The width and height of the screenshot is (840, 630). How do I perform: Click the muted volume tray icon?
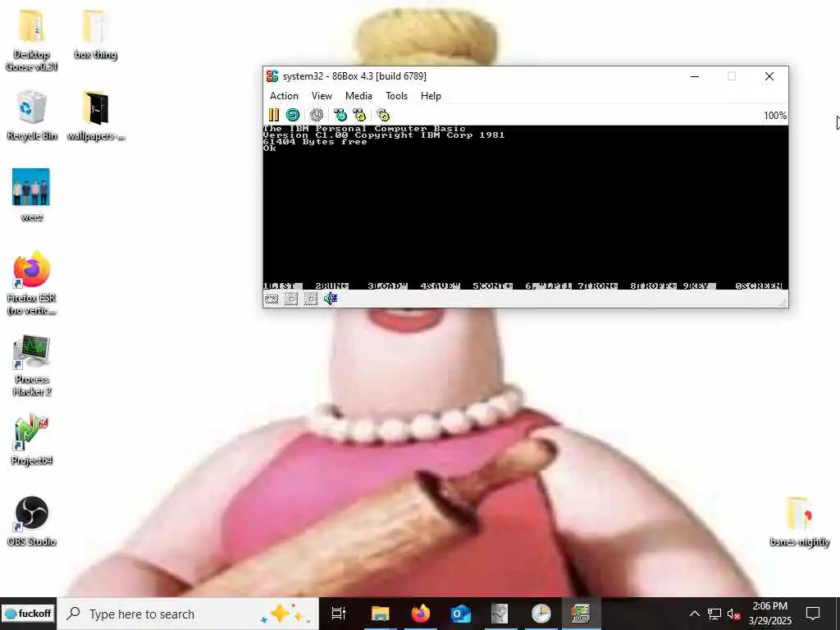pyautogui.click(x=734, y=614)
